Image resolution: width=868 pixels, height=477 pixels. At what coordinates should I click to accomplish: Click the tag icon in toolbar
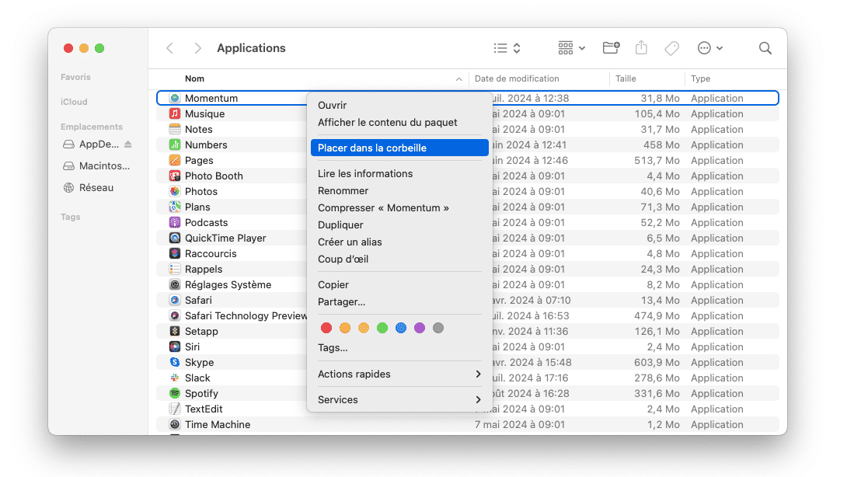[x=671, y=48]
